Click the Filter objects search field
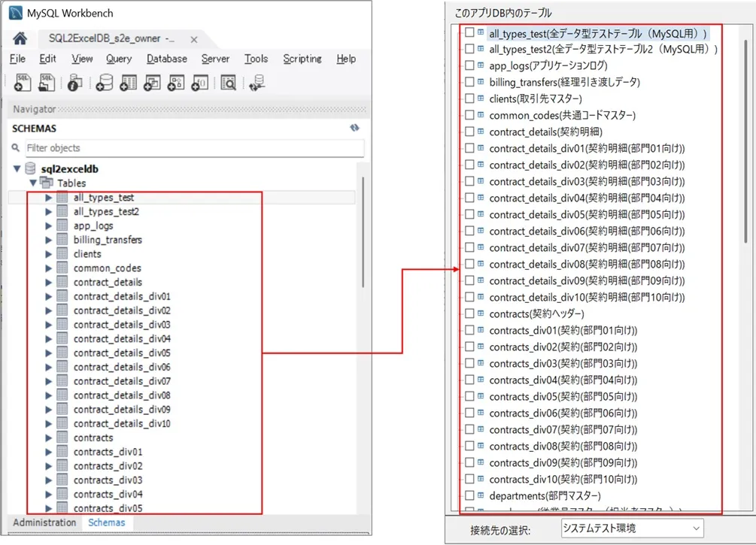 pyautogui.click(x=195, y=148)
